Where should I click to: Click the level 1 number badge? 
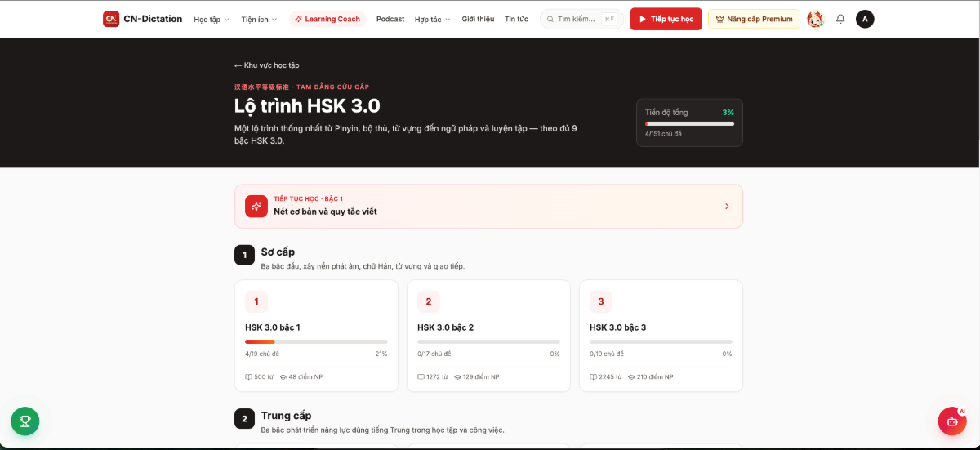click(256, 301)
